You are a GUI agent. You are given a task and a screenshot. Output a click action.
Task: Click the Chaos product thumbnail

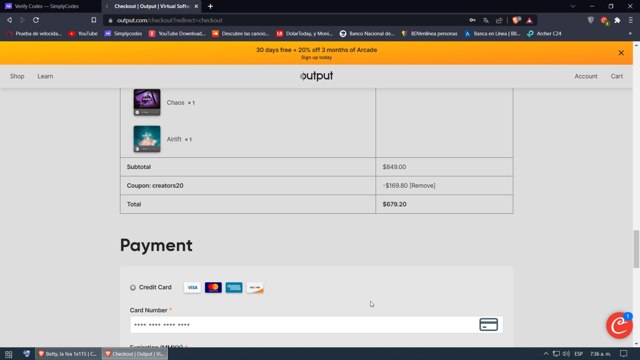(147, 102)
